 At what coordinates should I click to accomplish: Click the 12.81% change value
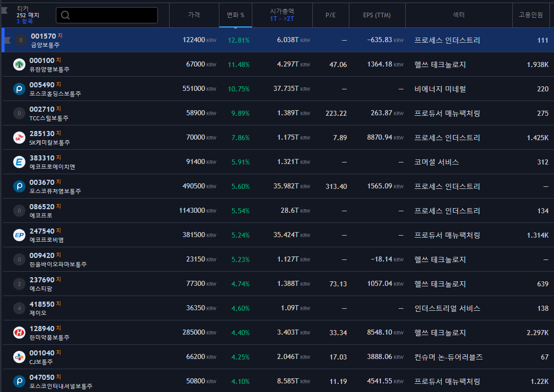click(239, 40)
